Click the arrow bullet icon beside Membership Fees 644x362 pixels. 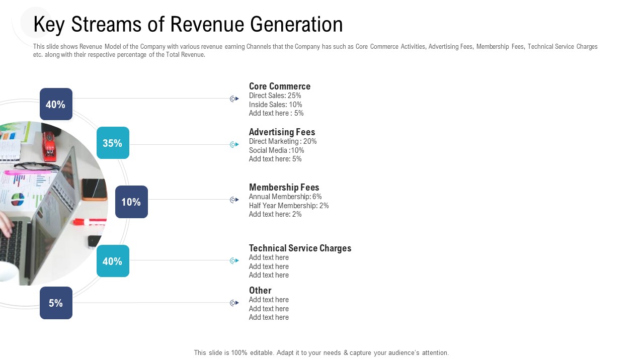pos(234,200)
